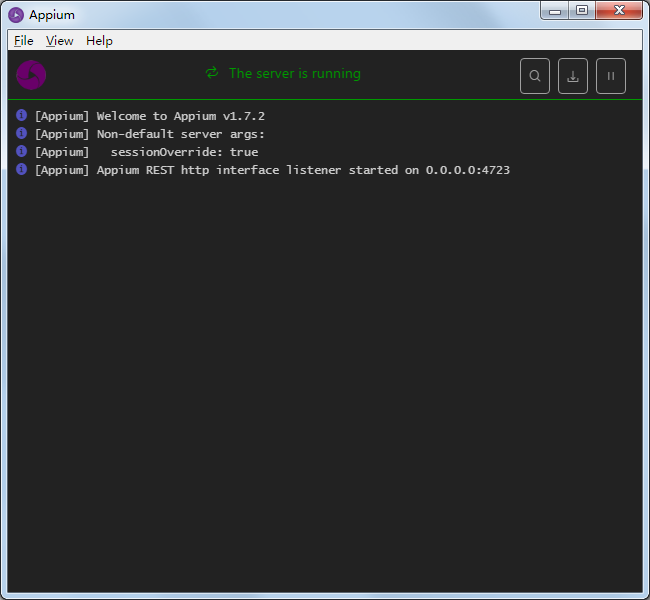Start inspector session with magnifier icon
This screenshot has width=650, height=600.
coord(535,76)
